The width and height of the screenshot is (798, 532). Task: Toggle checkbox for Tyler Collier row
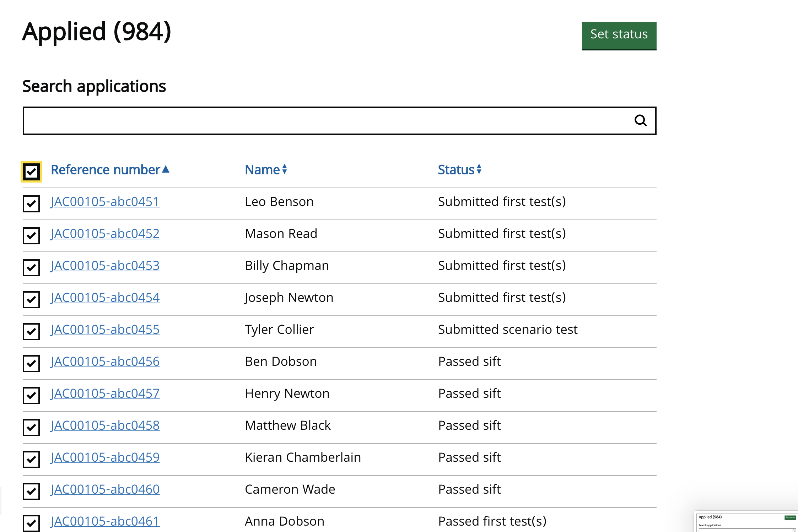[x=31, y=332]
